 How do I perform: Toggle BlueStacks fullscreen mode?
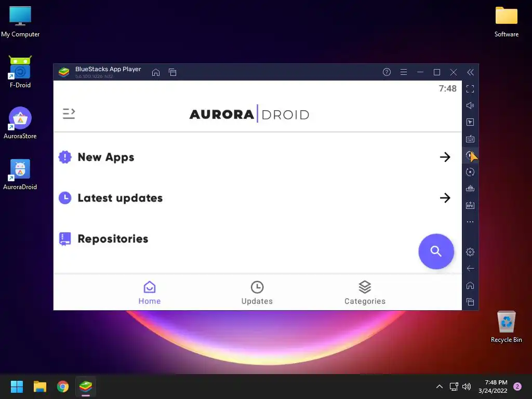[x=470, y=89]
